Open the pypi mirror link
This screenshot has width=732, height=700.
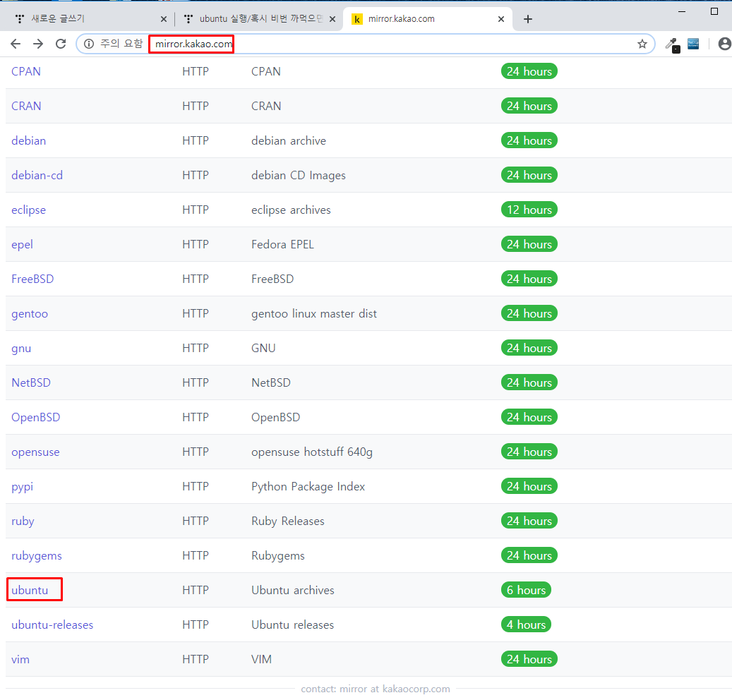(x=22, y=486)
